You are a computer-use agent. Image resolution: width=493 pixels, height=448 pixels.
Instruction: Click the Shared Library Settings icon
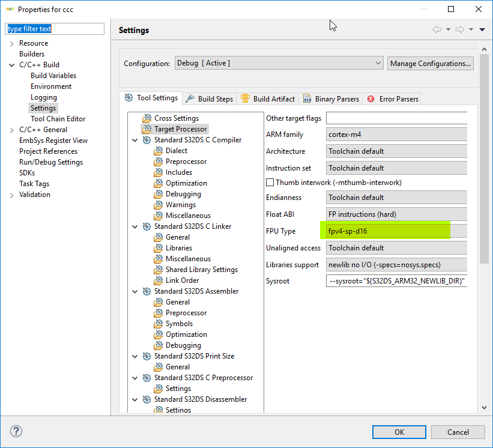tap(159, 270)
